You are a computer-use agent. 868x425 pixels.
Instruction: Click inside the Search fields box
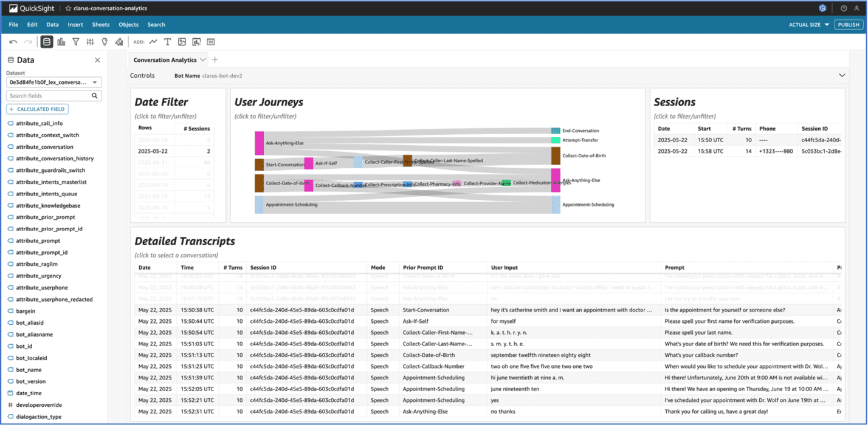click(x=49, y=95)
